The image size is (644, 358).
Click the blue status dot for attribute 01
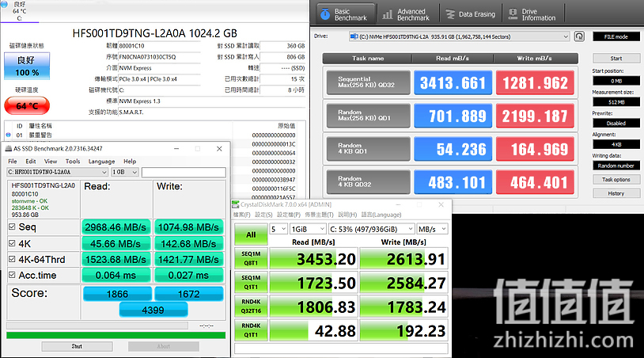point(8,135)
